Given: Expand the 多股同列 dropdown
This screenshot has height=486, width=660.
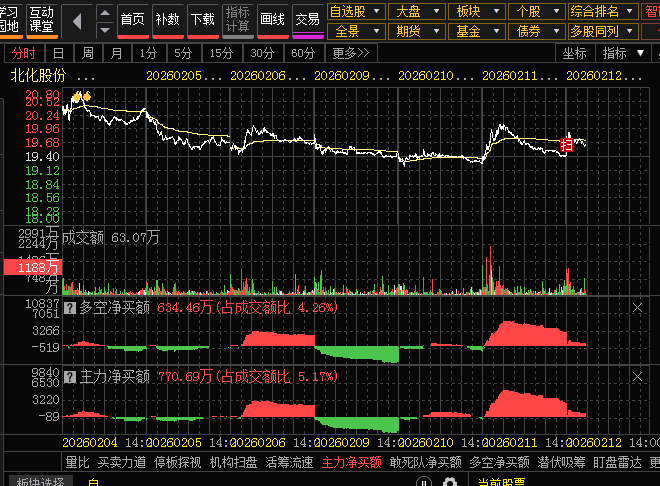Looking at the screenshot, I should [x=602, y=31].
